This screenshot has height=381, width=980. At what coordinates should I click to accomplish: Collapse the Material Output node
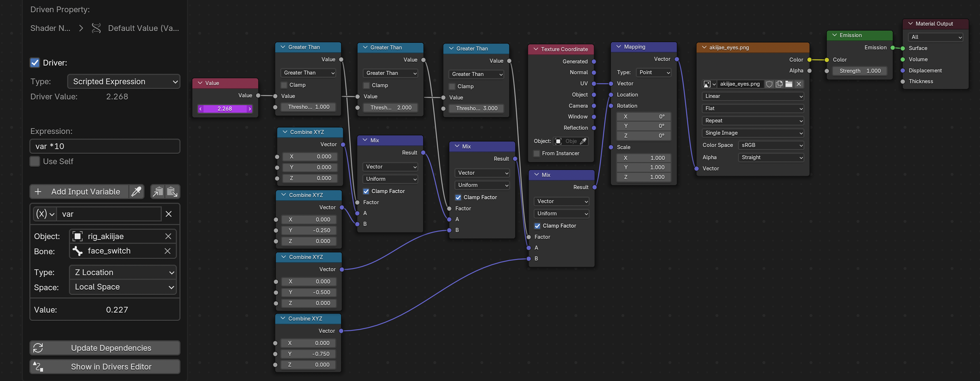click(910, 24)
